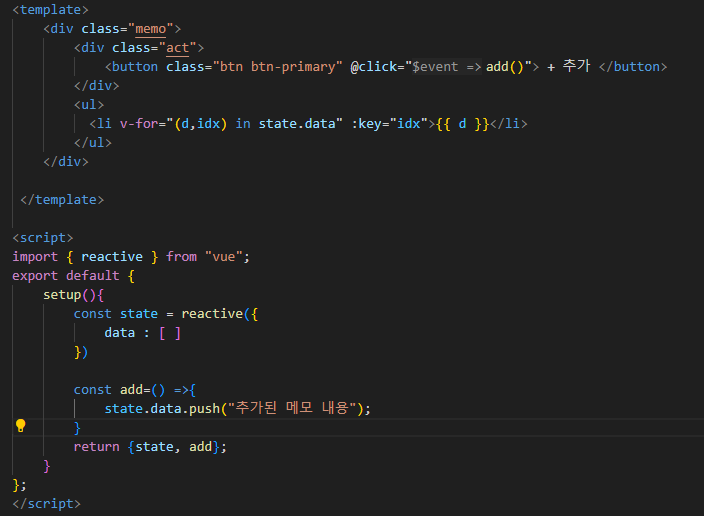
Task: Click the import keyword
Action: click(x=35, y=256)
